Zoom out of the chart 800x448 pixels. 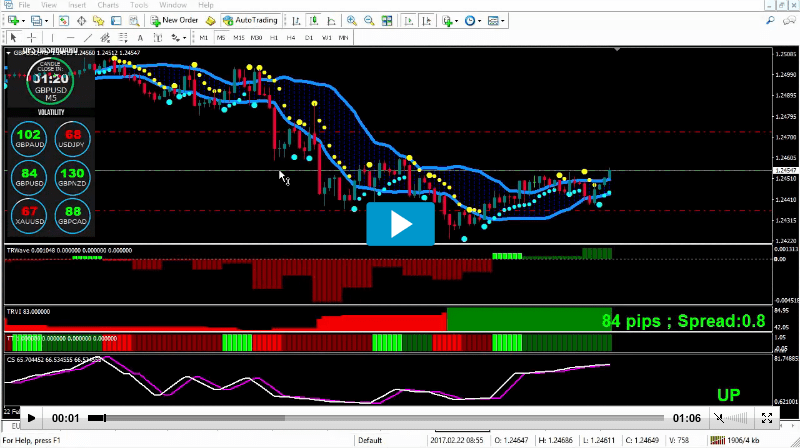click(369, 20)
